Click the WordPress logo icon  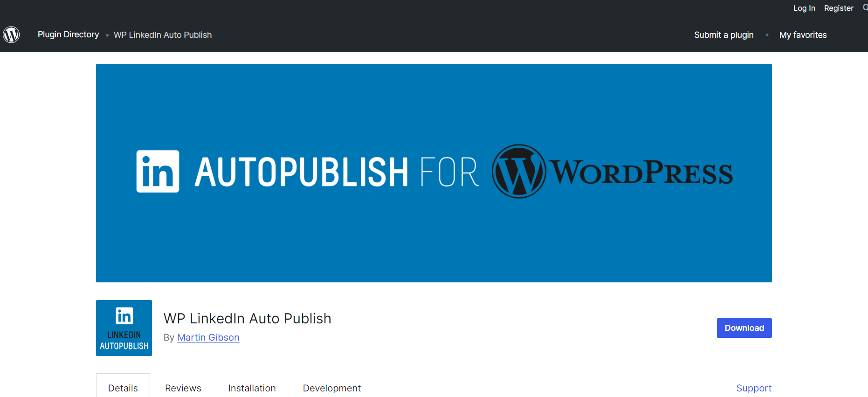click(x=11, y=34)
